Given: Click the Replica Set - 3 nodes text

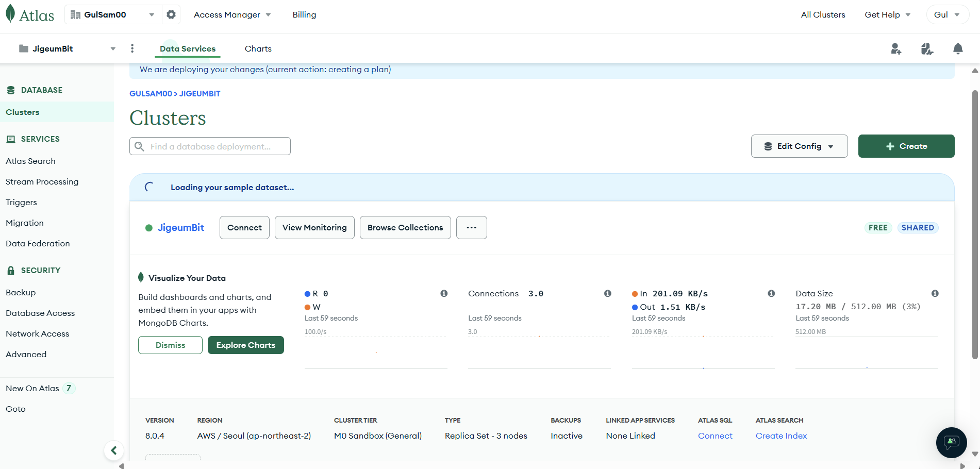Looking at the screenshot, I should [x=486, y=435].
